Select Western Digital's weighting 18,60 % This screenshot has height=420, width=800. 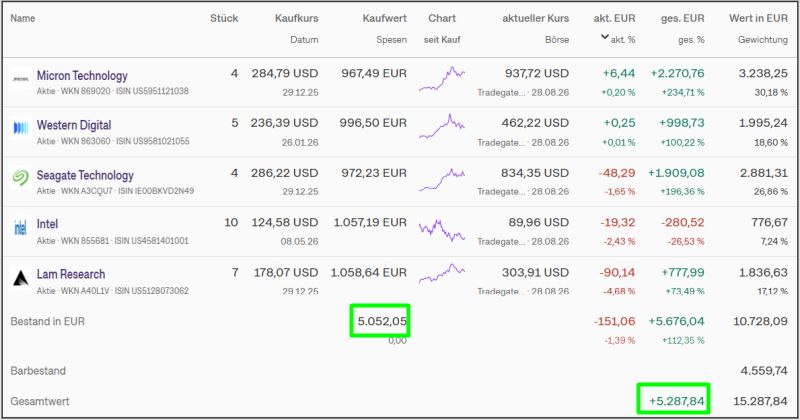[x=771, y=143]
